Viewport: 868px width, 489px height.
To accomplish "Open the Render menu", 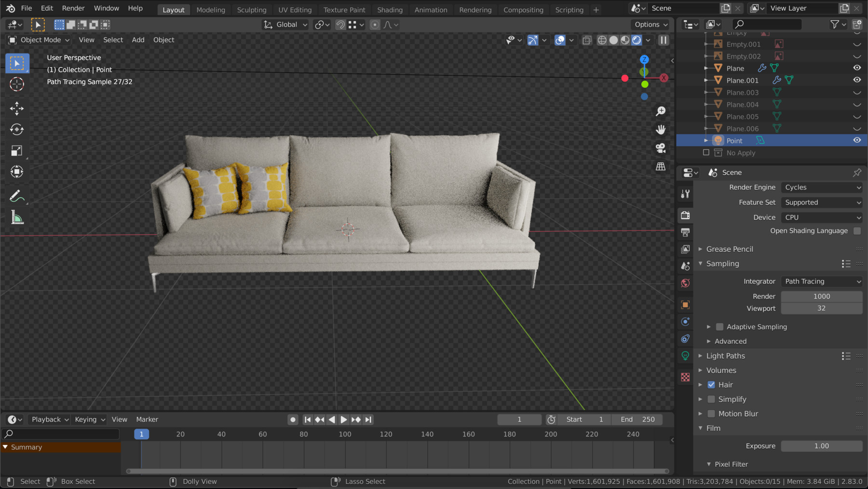I will 73,8.
